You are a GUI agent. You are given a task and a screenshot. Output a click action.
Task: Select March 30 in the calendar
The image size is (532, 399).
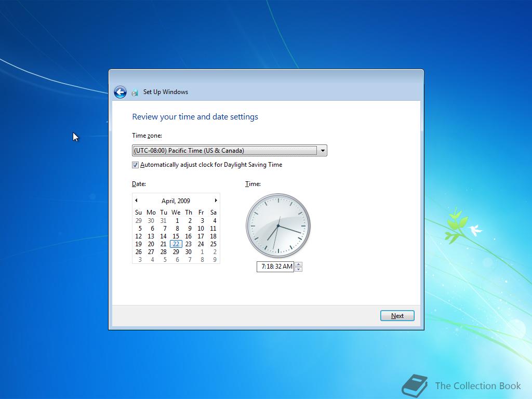pyautogui.click(x=151, y=220)
